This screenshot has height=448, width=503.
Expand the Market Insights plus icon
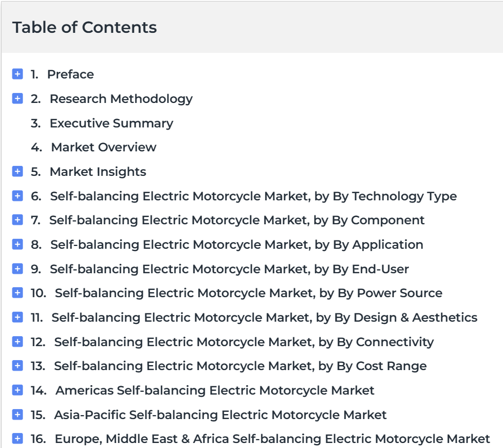coord(17,171)
